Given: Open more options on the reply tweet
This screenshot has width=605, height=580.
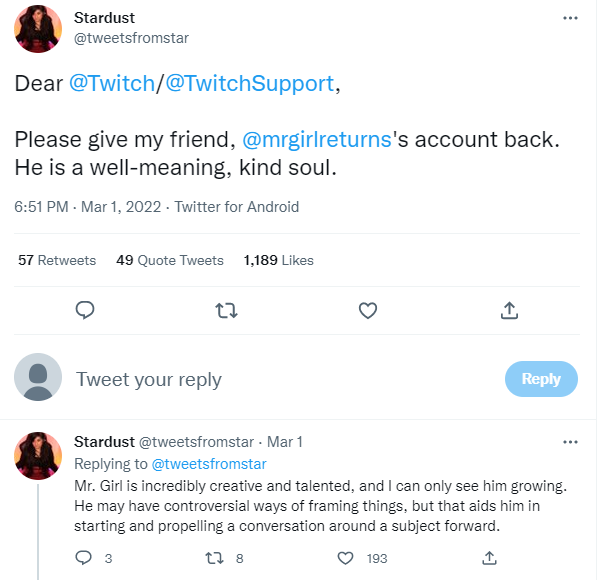Looking at the screenshot, I should pos(570,442).
